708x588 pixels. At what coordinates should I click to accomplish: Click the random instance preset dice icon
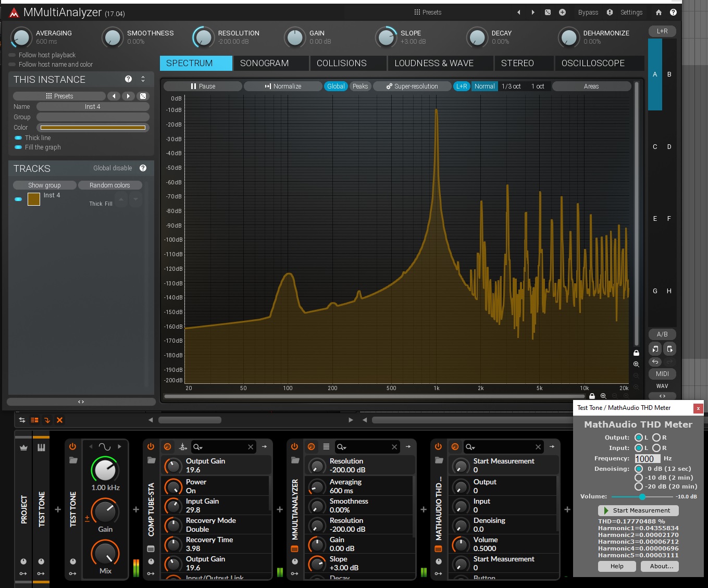(143, 96)
